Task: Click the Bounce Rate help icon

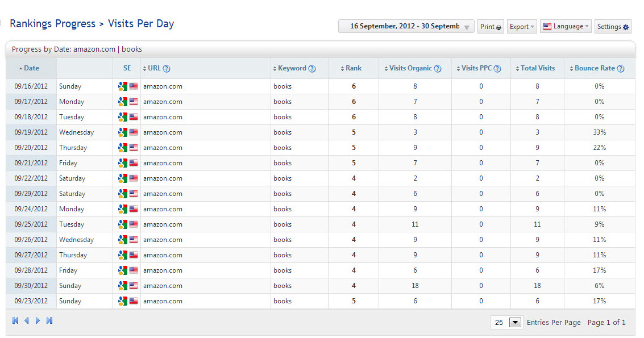Action: (621, 69)
